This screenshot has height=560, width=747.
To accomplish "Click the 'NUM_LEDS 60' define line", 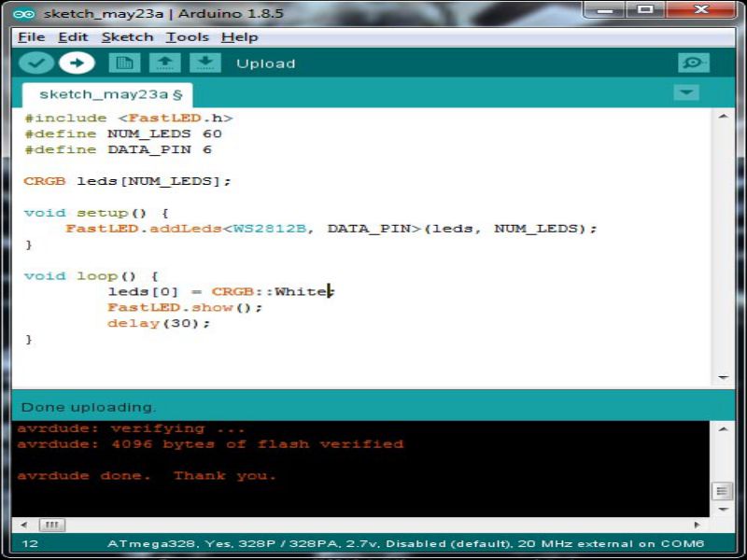I will [x=123, y=133].
